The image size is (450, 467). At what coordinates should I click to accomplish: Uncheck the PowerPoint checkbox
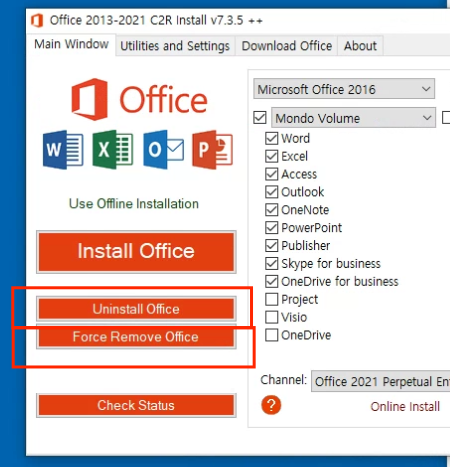coord(272,228)
